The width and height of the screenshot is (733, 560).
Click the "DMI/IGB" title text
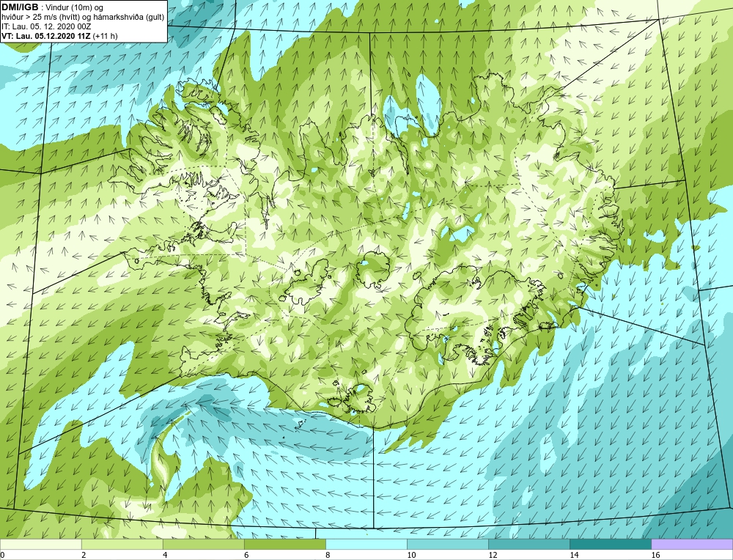pos(20,7)
